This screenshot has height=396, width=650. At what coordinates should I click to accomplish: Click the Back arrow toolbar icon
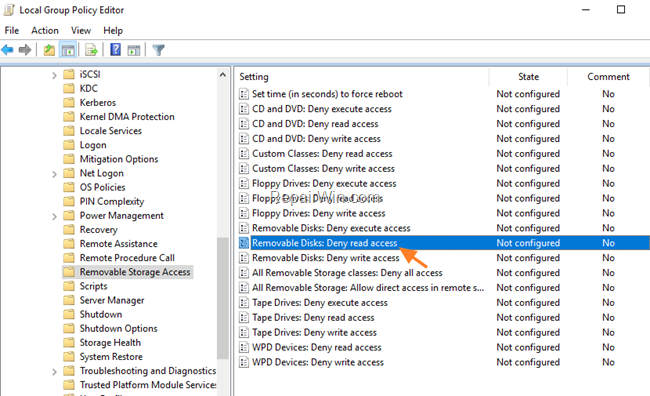[7, 50]
